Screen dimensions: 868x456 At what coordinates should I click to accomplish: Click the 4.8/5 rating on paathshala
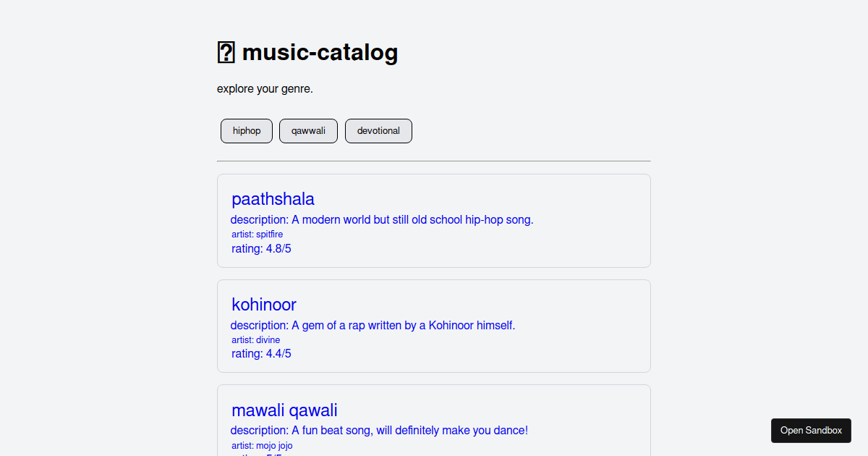pyautogui.click(x=261, y=248)
